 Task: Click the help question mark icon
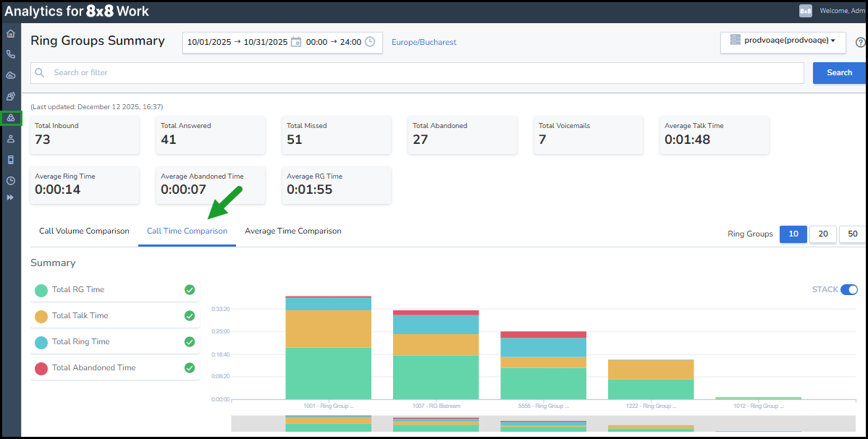coord(860,43)
